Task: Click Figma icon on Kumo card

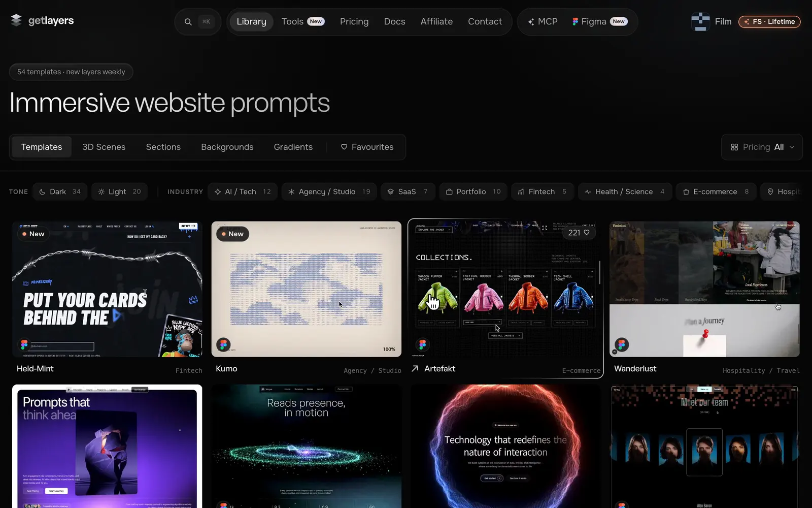Action: [223, 345]
